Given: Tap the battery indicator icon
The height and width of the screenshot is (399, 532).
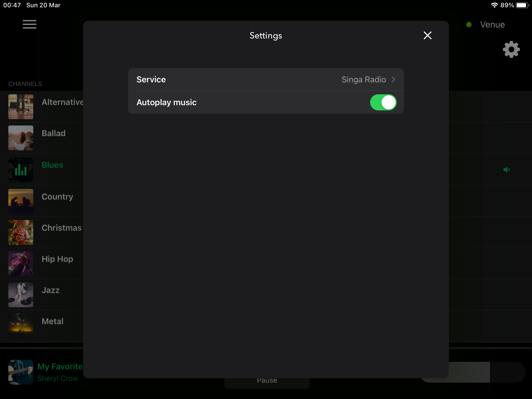Looking at the screenshot, I should (522, 5).
